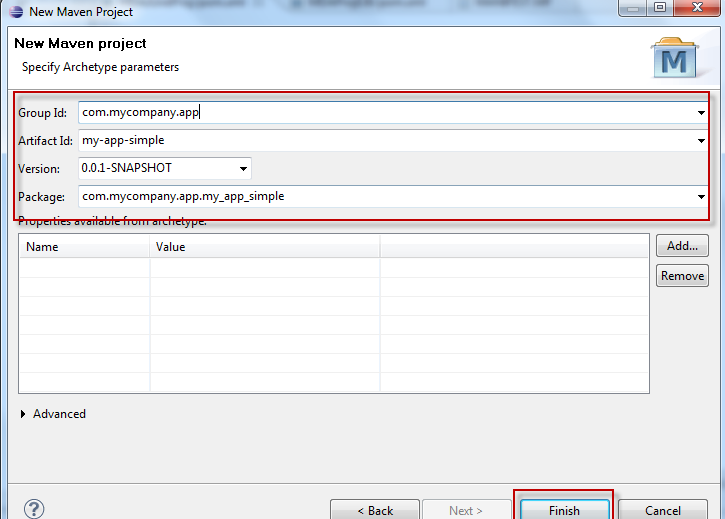Open the Version dropdown arrow
This screenshot has width=725, height=519.
[x=243, y=169]
